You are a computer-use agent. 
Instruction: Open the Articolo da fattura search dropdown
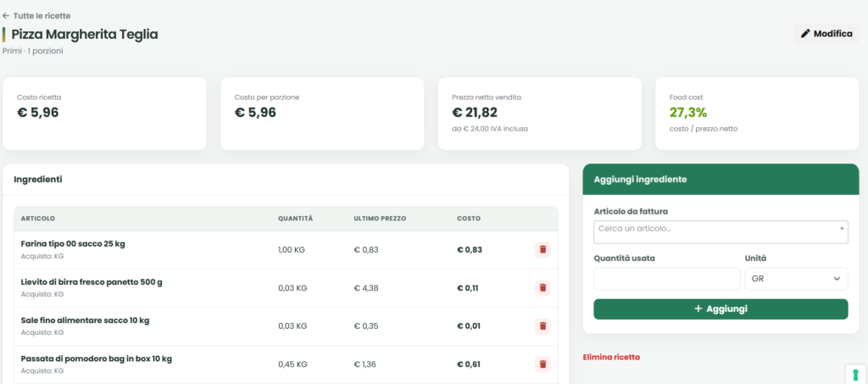coord(721,231)
